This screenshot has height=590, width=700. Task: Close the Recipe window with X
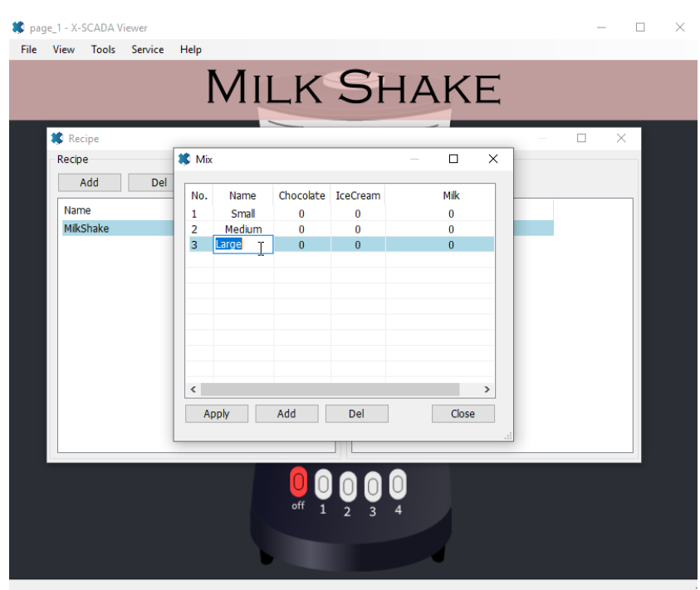[621, 138]
